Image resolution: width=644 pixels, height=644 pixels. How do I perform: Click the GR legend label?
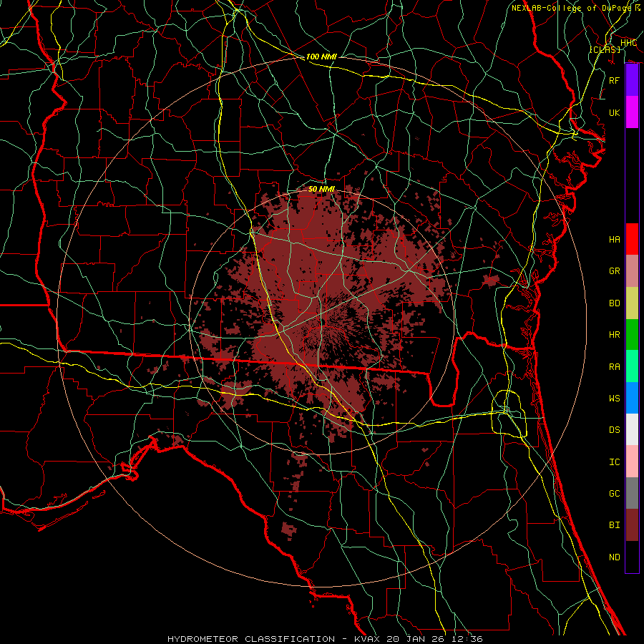pos(615,271)
